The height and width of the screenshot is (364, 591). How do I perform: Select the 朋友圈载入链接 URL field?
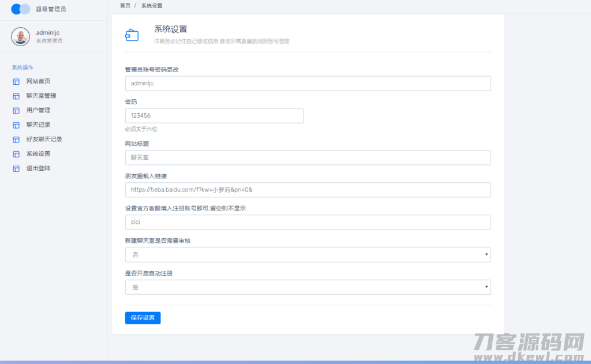coord(308,190)
